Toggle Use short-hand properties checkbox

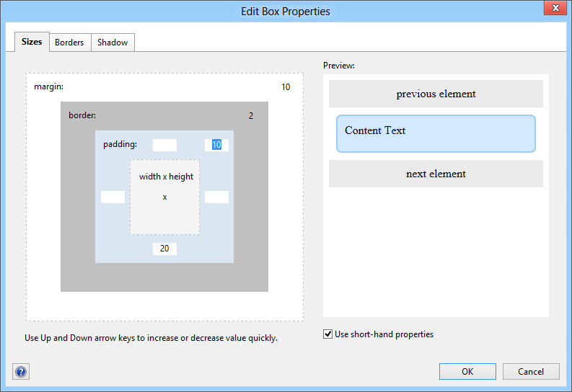pos(329,334)
